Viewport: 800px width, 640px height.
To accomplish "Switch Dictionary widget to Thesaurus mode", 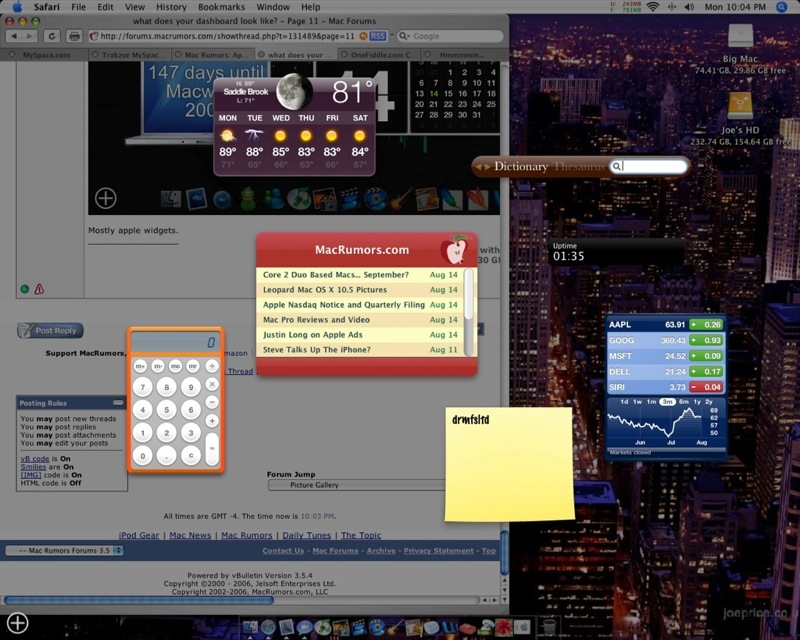I will (x=579, y=166).
